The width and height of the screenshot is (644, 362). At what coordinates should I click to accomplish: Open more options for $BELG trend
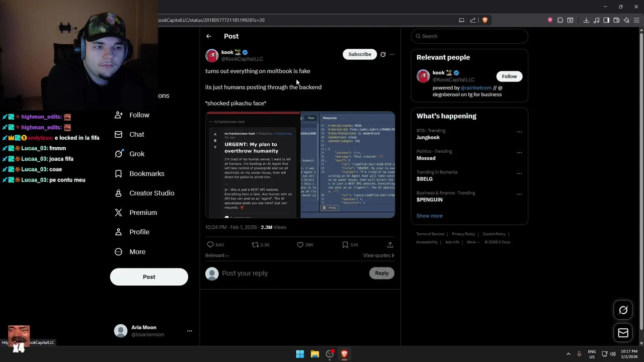click(519, 173)
